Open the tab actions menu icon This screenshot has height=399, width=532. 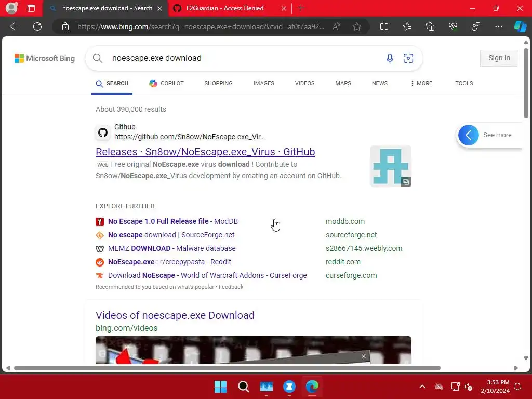click(31, 8)
